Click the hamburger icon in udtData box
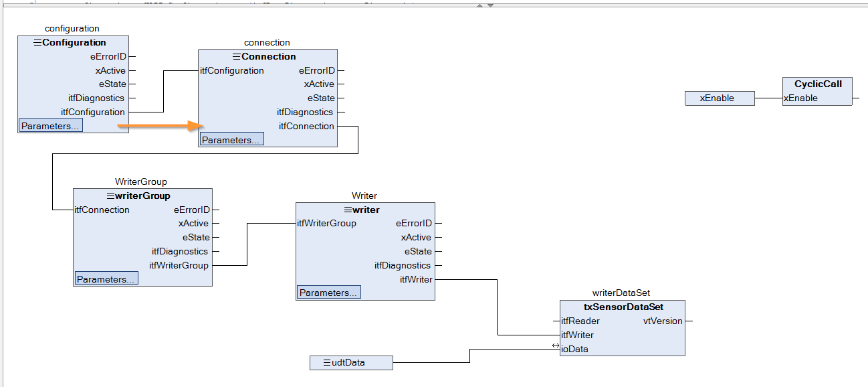868x387 pixels. tap(327, 362)
